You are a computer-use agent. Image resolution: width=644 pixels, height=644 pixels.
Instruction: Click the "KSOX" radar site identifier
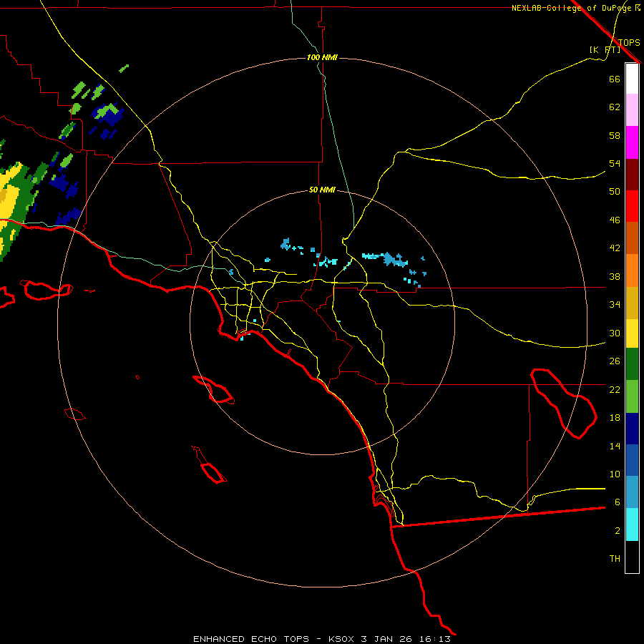[x=341, y=639]
